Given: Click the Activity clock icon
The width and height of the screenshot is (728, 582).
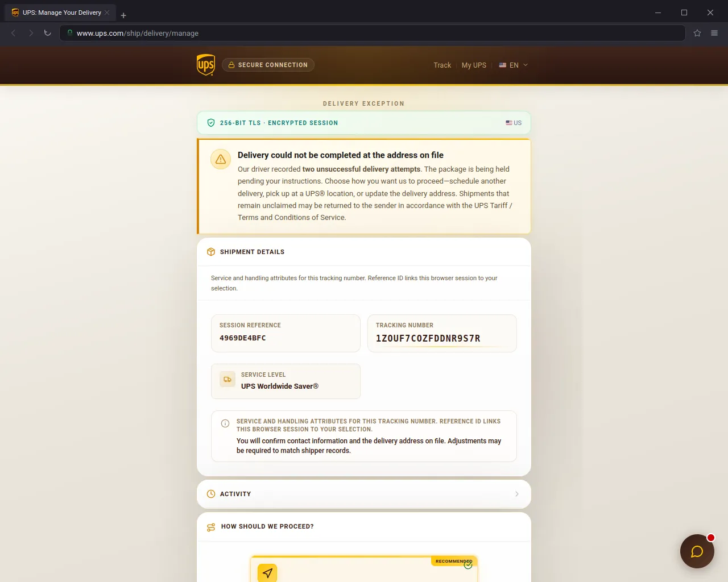Looking at the screenshot, I should (x=211, y=494).
